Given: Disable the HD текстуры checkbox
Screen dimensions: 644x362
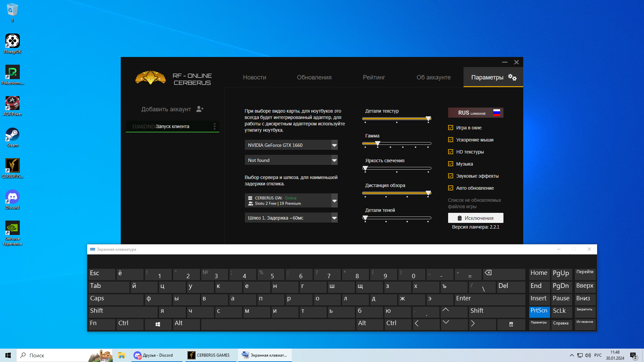Looking at the screenshot, I should [450, 152].
